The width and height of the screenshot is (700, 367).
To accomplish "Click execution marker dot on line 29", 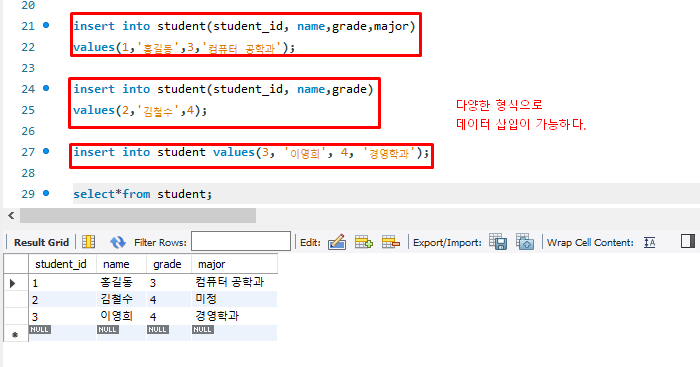I will (x=46, y=193).
